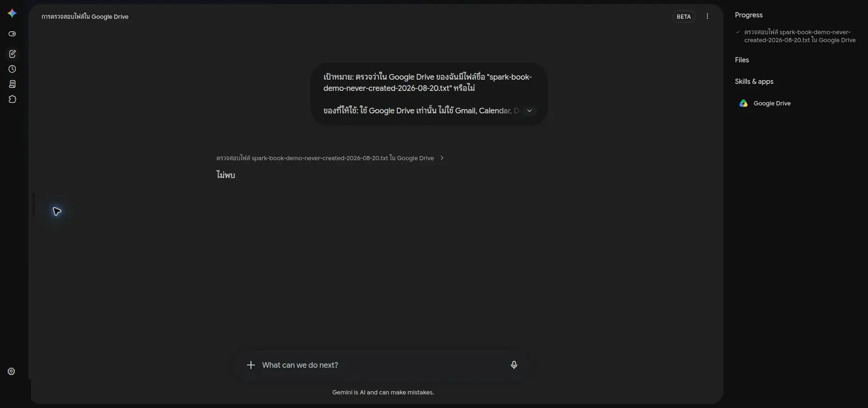The width and height of the screenshot is (868, 408).
Task: Click the microphone icon for voice input
Action: pos(514,365)
